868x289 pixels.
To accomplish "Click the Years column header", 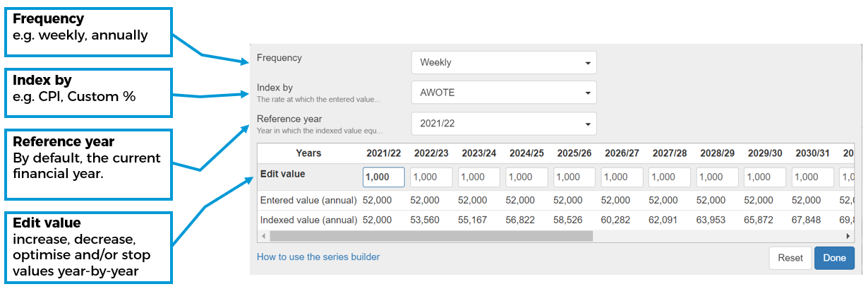I will tap(308, 153).
